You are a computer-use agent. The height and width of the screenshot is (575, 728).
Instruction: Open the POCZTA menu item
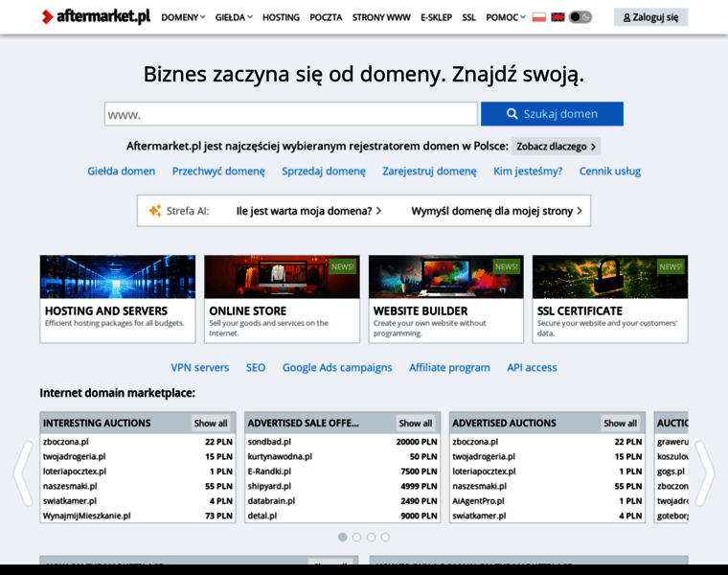coord(326,17)
